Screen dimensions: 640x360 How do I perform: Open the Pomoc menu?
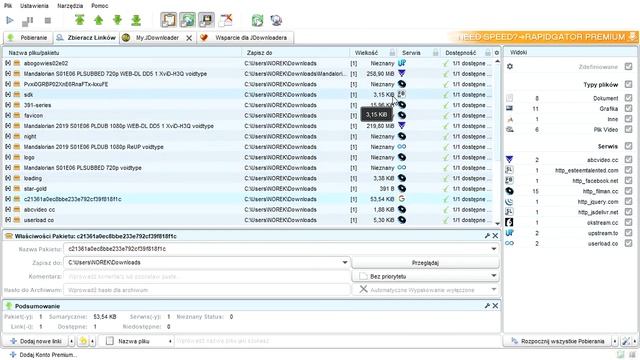tap(100, 6)
